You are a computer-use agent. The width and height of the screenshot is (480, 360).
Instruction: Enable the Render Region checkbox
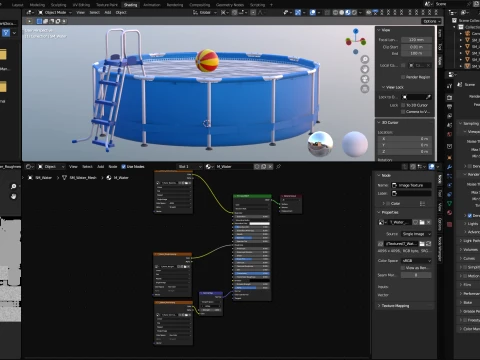(403, 77)
